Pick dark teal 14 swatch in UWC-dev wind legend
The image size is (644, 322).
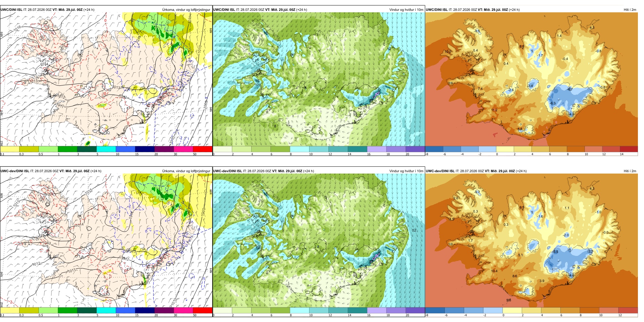coord(357,310)
